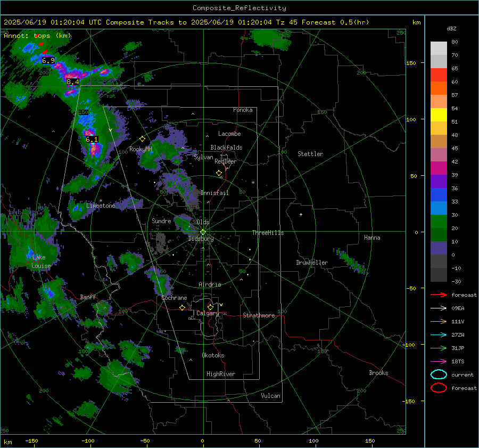Click the red forecast arrow legend icon
Screen dimensions: 479x448
(x=439, y=295)
